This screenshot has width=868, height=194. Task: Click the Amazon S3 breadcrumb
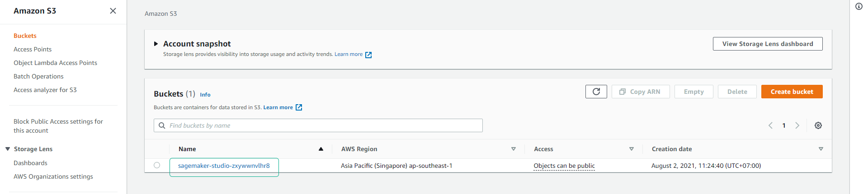[x=161, y=14]
